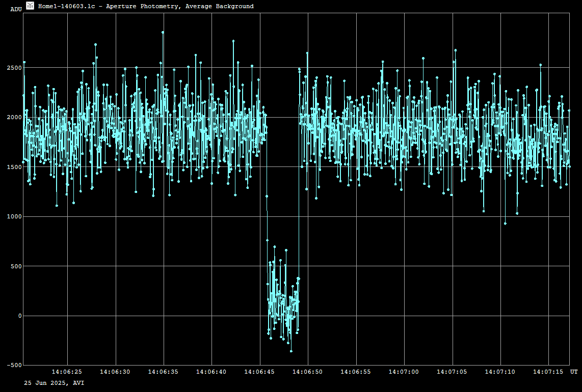Click the 14:06:40 time axis label
Screen dimensions: 582x392
pos(211,372)
